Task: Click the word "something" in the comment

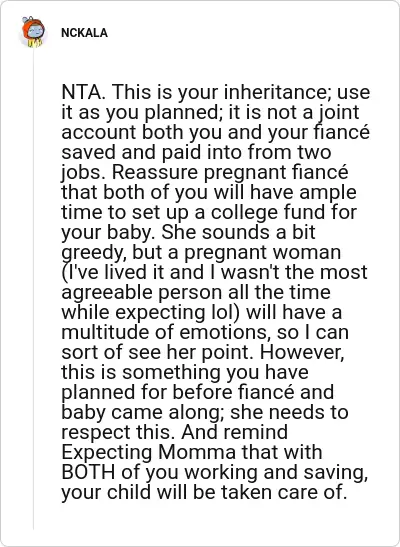Action: coord(171,372)
